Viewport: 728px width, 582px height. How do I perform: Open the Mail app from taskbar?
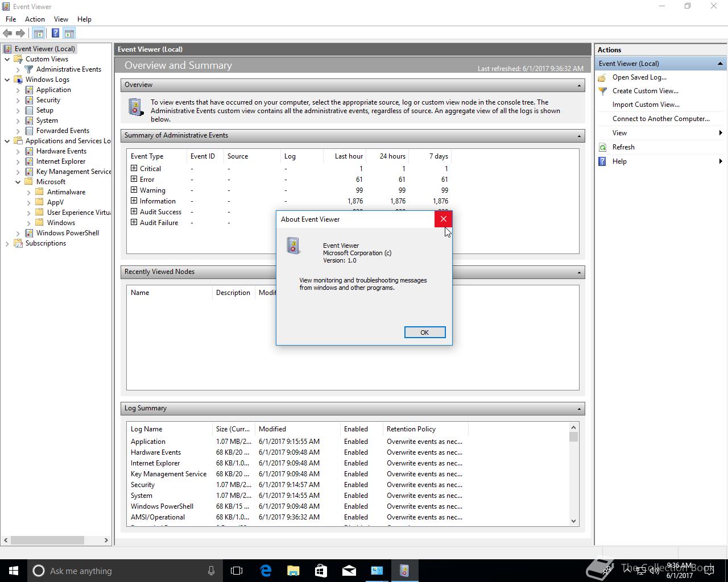349,571
